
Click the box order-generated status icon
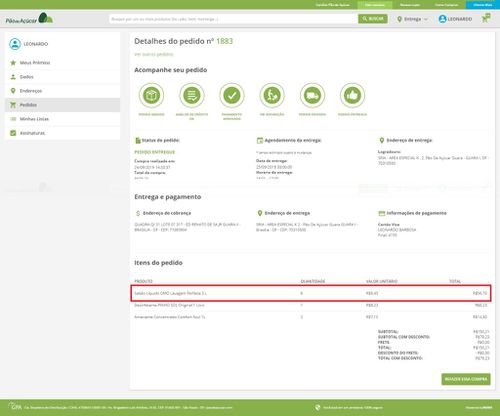point(151,95)
